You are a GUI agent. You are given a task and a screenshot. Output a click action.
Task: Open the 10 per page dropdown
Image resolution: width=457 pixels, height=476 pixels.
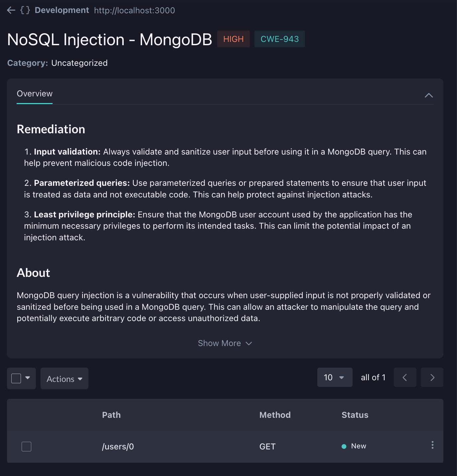[335, 377]
